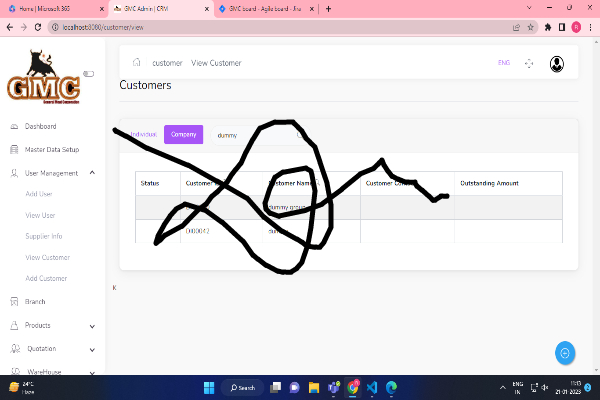Viewport: 600px width, 400px height.
Task: Expand the Quotation sidebar menu
Action: [92, 349]
